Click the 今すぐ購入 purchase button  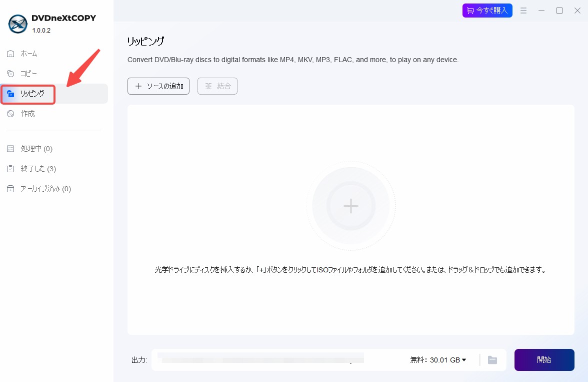coord(487,11)
